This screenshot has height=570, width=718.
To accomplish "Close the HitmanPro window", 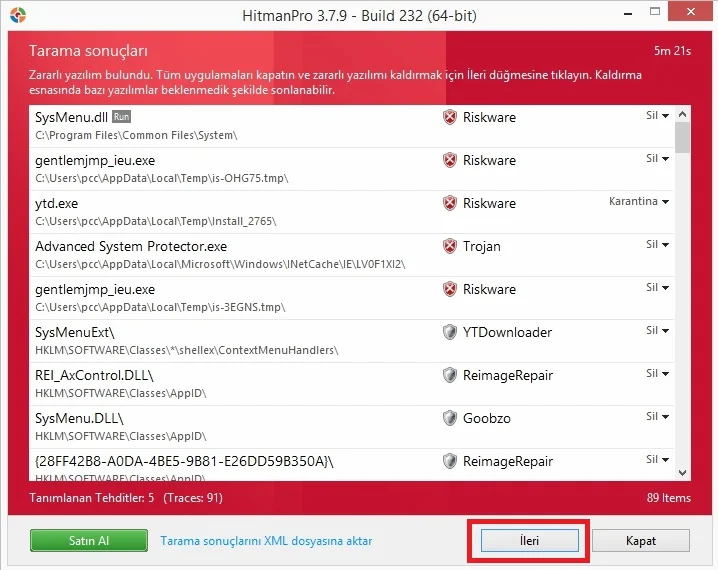I will [695, 16].
